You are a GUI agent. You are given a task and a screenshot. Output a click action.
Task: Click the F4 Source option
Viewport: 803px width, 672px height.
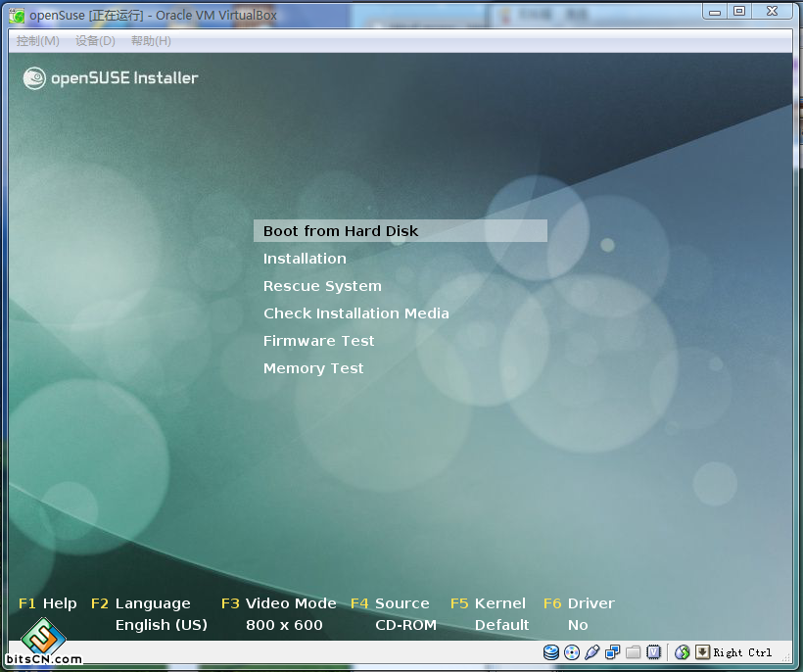[390, 603]
